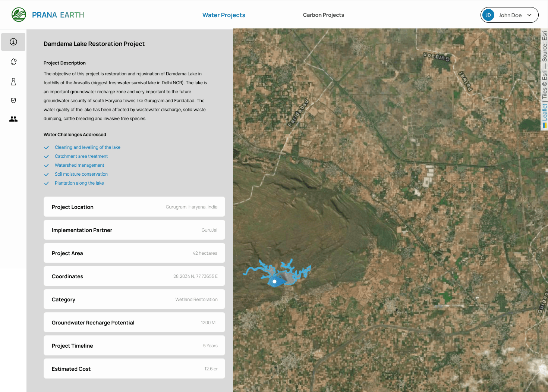Click the 1200 ML value

(x=209, y=323)
